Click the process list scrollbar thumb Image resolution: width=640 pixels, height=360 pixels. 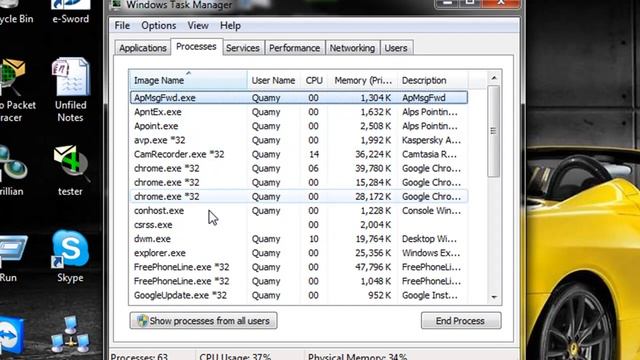pos(494,131)
